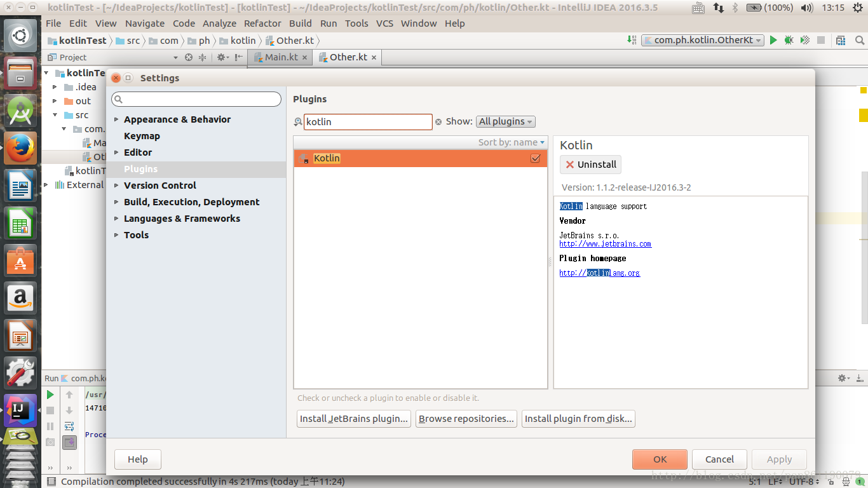Click Install plugin from disk... button
Viewport: 868px width, 488px height.
pyautogui.click(x=578, y=419)
